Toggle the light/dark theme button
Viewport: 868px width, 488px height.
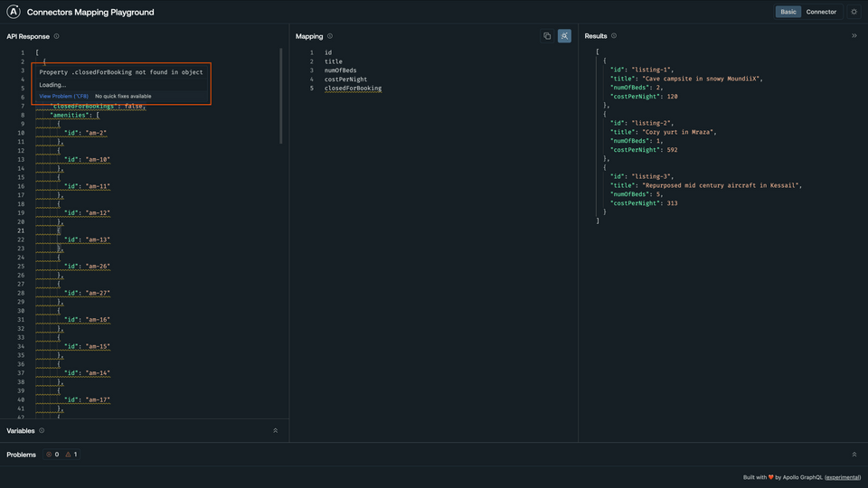click(854, 12)
